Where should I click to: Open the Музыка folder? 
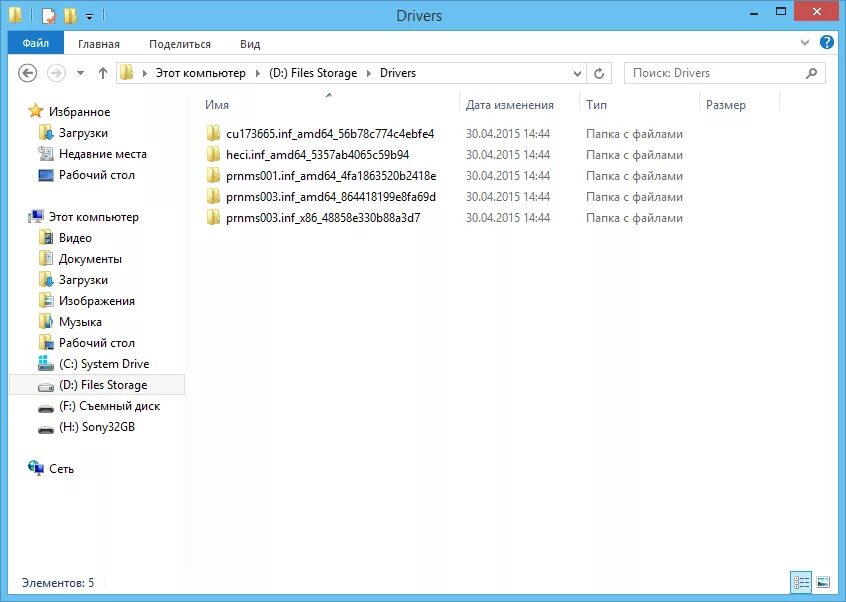[x=80, y=322]
